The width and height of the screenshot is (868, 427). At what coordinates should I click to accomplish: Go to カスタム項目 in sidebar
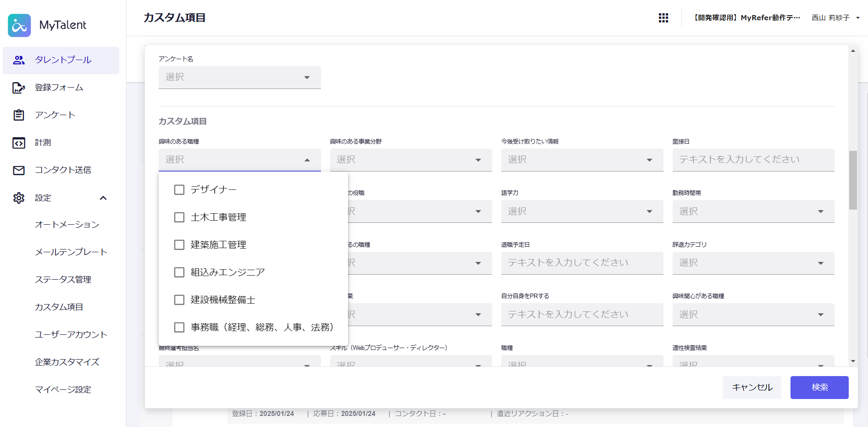[59, 307]
